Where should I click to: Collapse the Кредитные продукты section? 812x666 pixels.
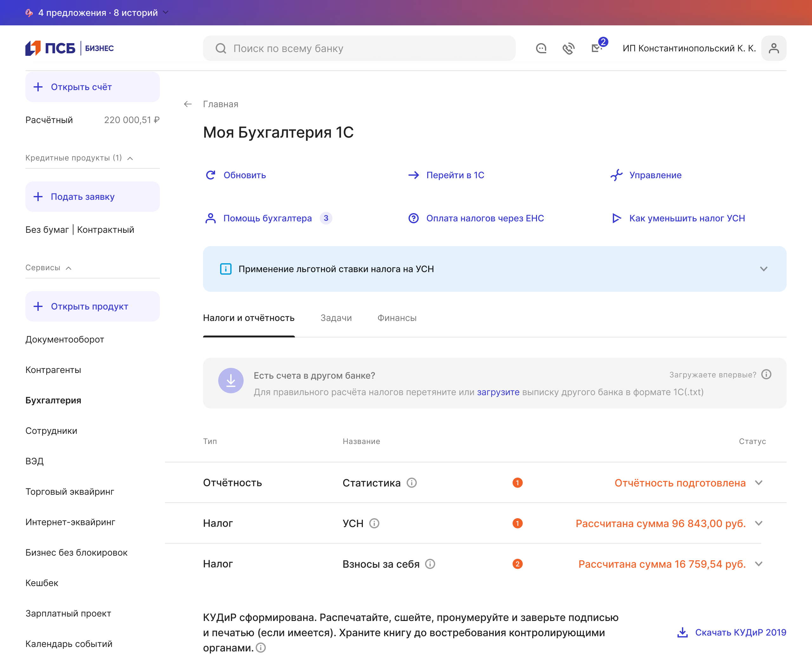pos(130,158)
